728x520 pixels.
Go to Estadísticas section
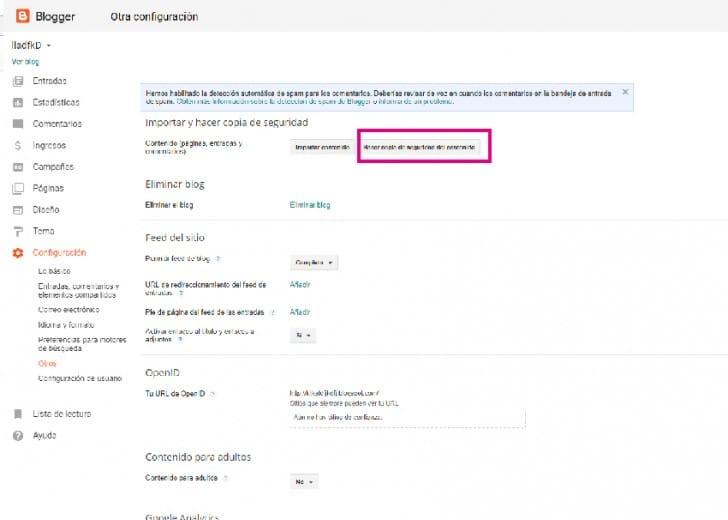(56, 102)
